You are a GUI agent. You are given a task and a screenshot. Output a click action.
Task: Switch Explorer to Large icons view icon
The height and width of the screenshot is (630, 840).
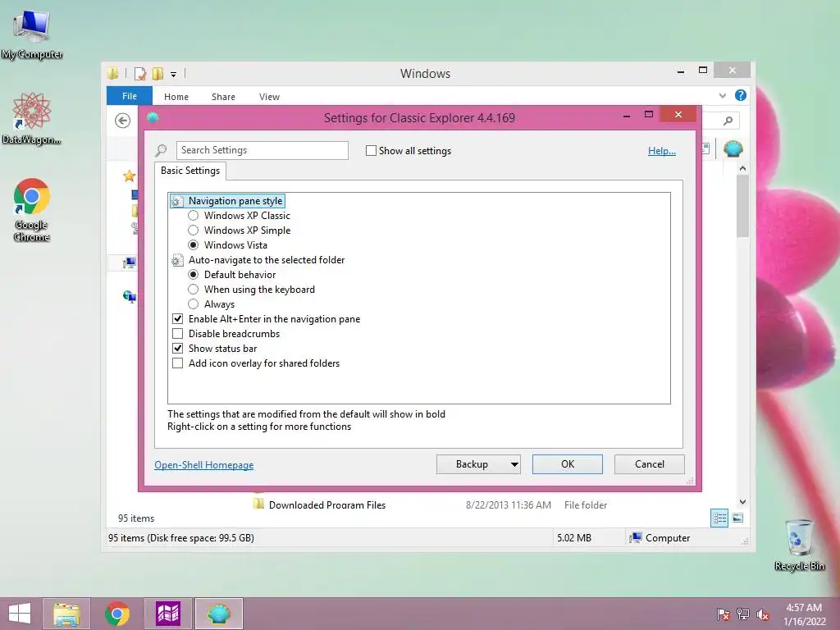click(737, 518)
